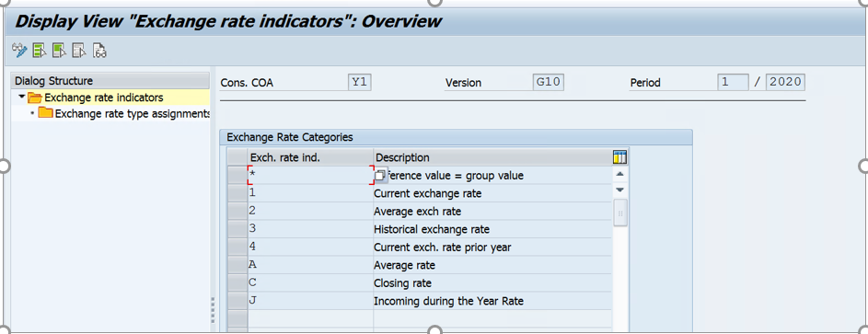Click the Select All toolbar icon
Image resolution: width=868 pixels, height=334 pixels.
[40, 52]
